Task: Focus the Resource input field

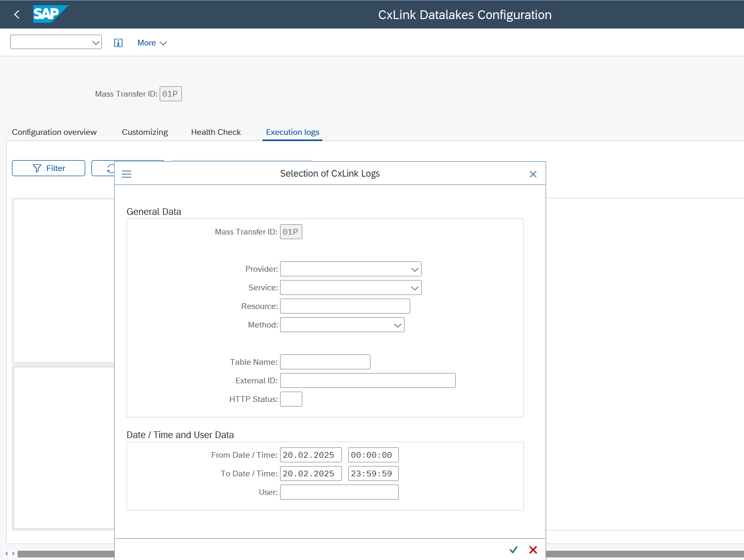Action: [345, 306]
